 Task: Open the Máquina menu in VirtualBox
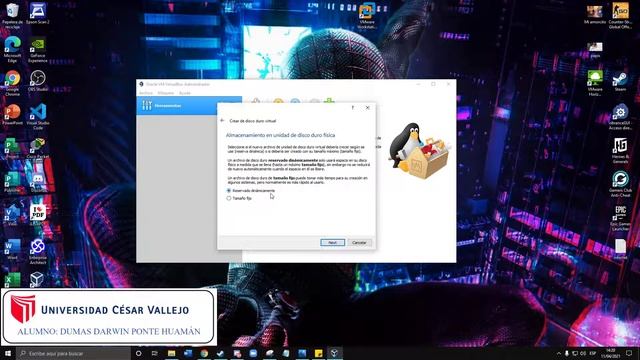(x=166, y=93)
